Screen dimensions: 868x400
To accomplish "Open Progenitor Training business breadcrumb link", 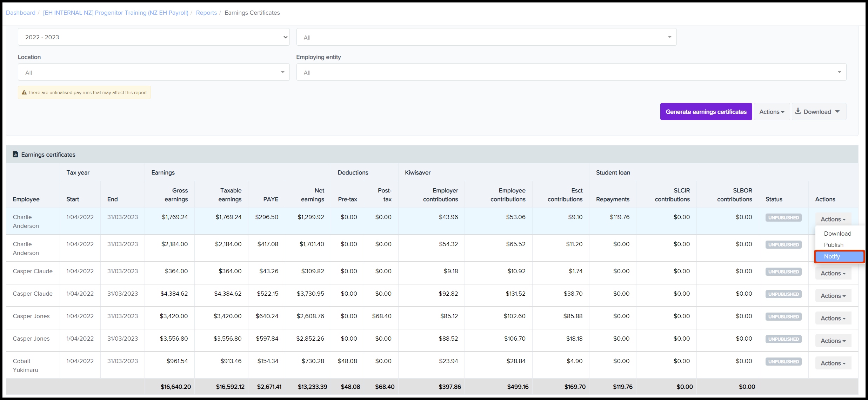I will coord(115,13).
